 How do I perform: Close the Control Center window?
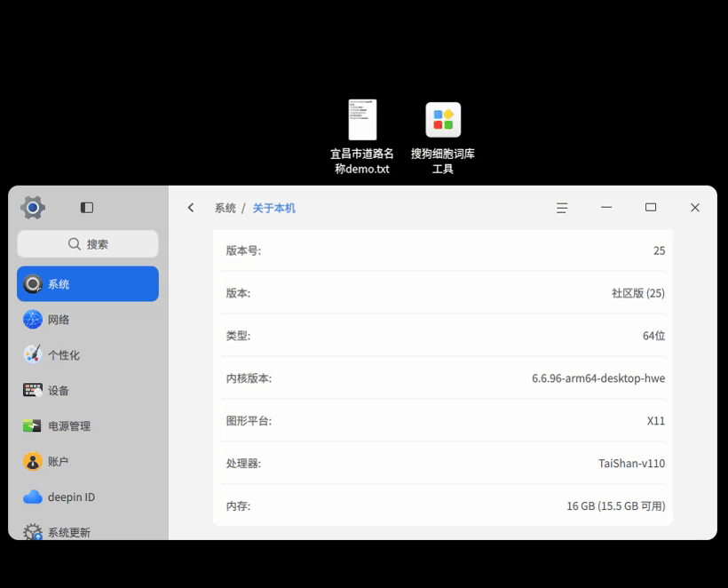click(695, 208)
